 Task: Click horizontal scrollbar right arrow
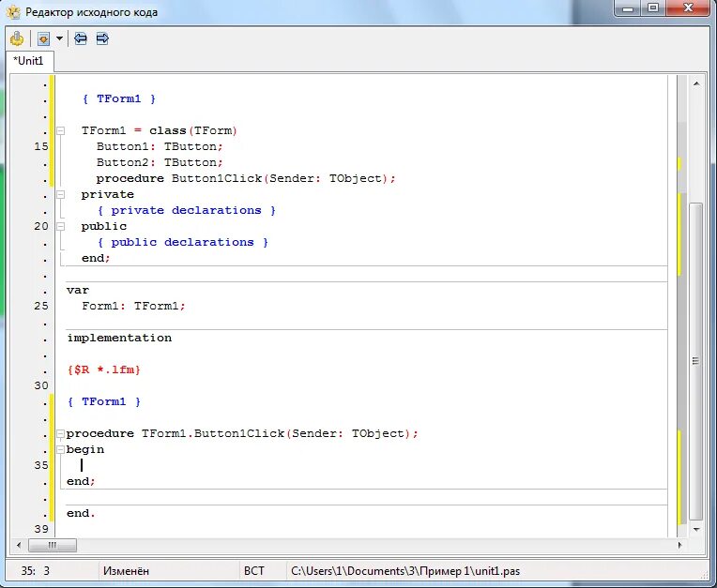tap(680, 545)
